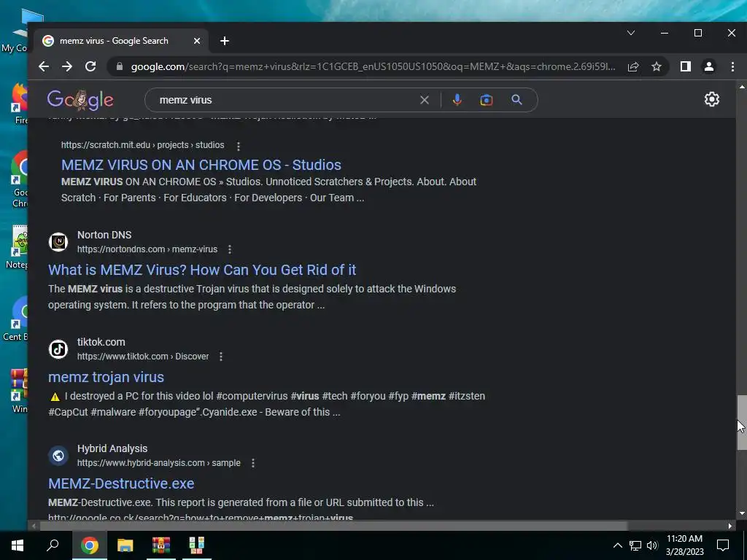Screen dimensions: 747x560
Task: View site information lock icon
Action: 120,66
